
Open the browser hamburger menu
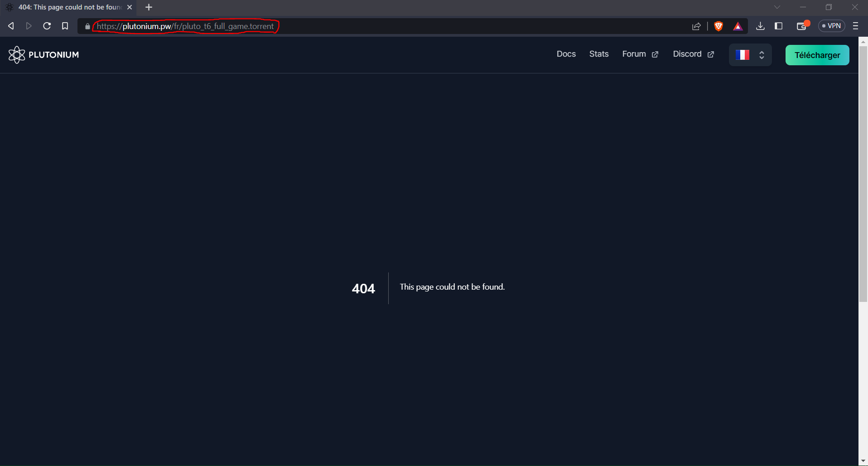[855, 26]
